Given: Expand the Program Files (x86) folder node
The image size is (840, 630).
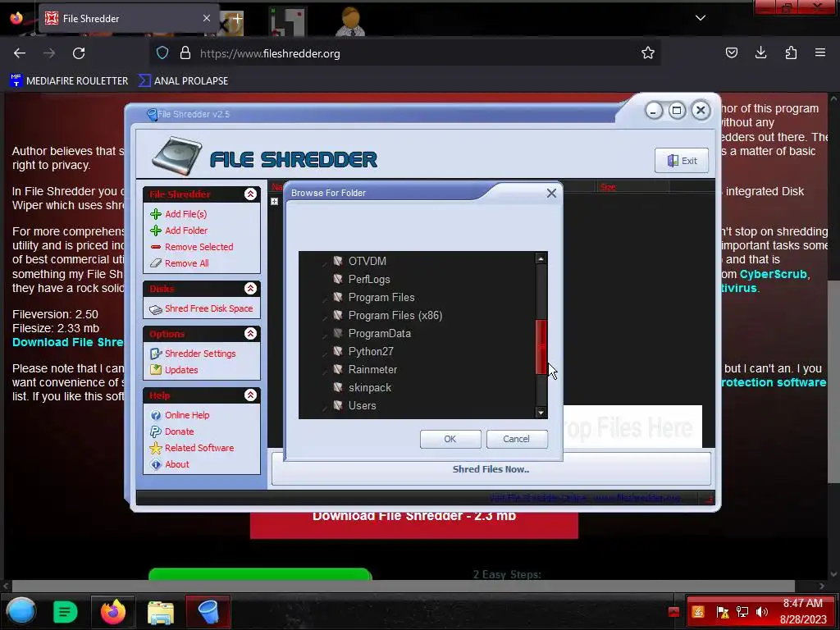Looking at the screenshot, I should point(325,317).
